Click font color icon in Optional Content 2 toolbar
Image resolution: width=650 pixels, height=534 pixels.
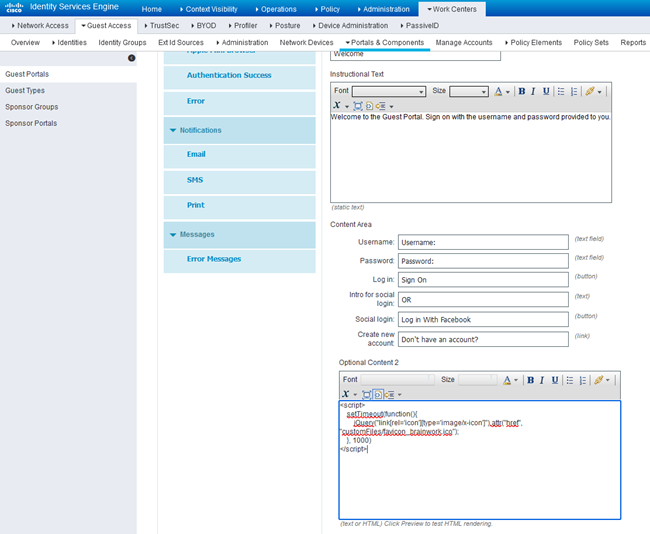point(507,380)
